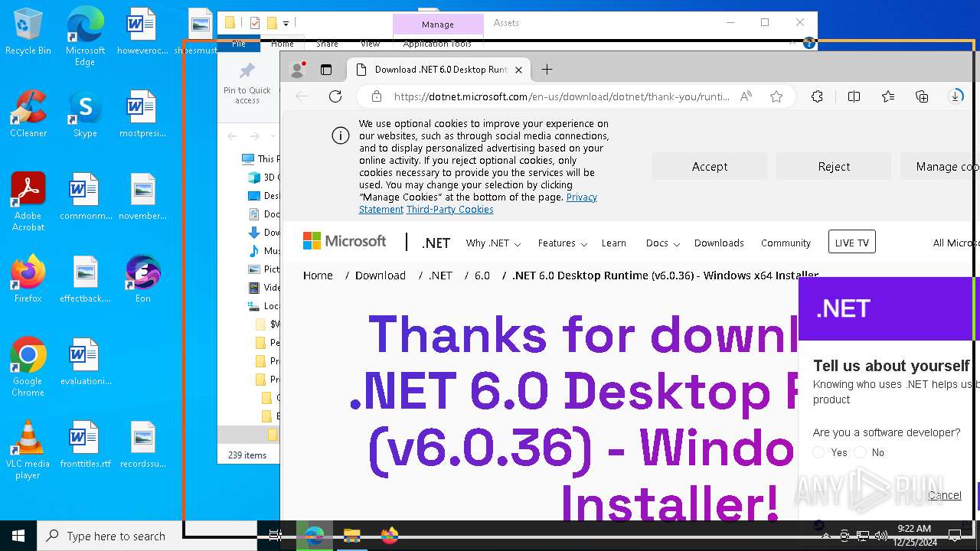
Task: Reject optional cookies
Action: 834,166
